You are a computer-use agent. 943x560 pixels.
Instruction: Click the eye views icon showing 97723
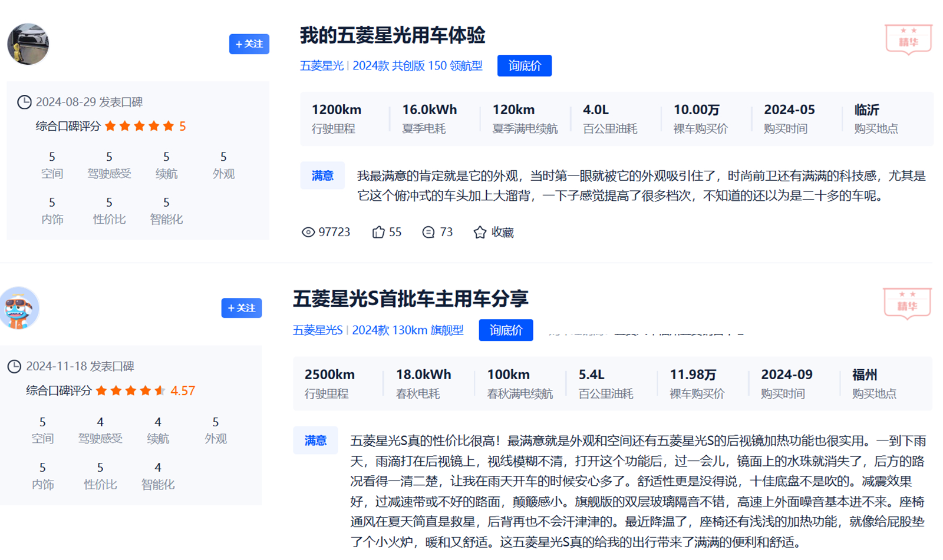click(x=308, y=233)
